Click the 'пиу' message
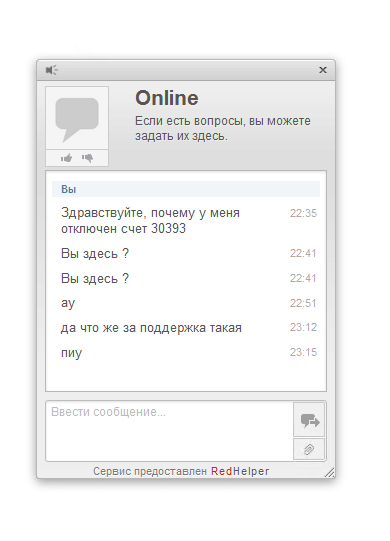Viewport: 390px width, 541px height. (x=71, y=353)
